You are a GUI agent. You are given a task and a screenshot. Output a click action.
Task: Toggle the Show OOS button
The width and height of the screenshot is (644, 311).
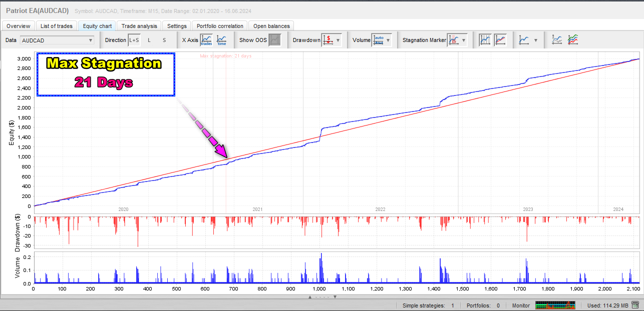pos(274,40)
